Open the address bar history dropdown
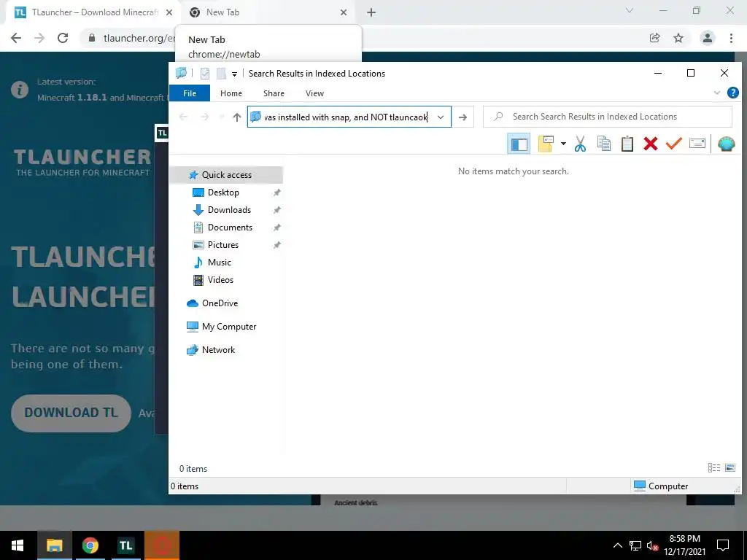The image size is (747, 560). point(441,117)
